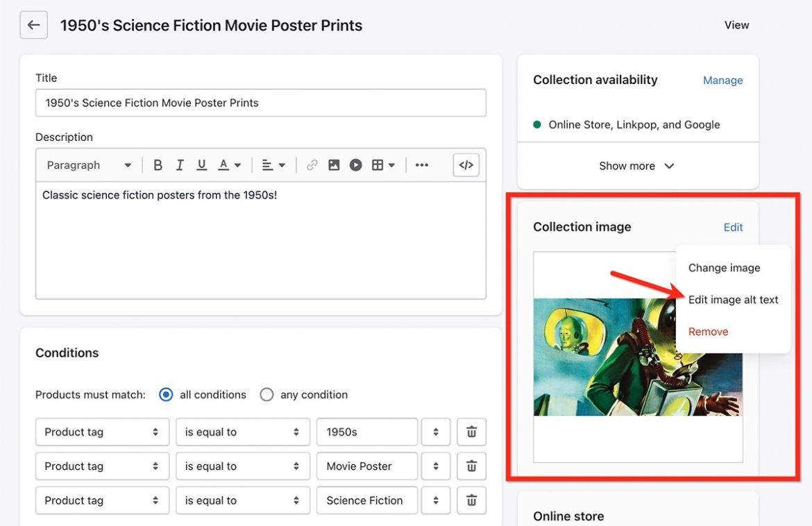Show the description HTML code view
812x526 pixels.
(x=465, y=164)
